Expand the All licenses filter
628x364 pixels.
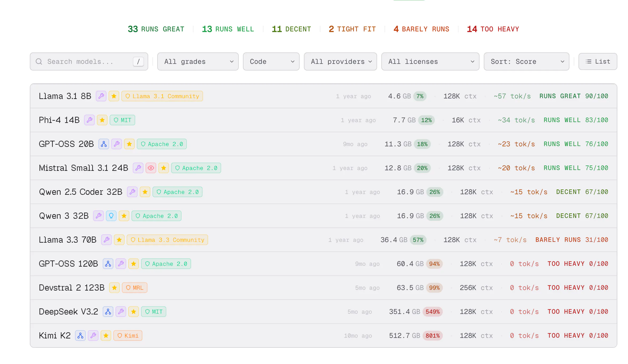430,61
